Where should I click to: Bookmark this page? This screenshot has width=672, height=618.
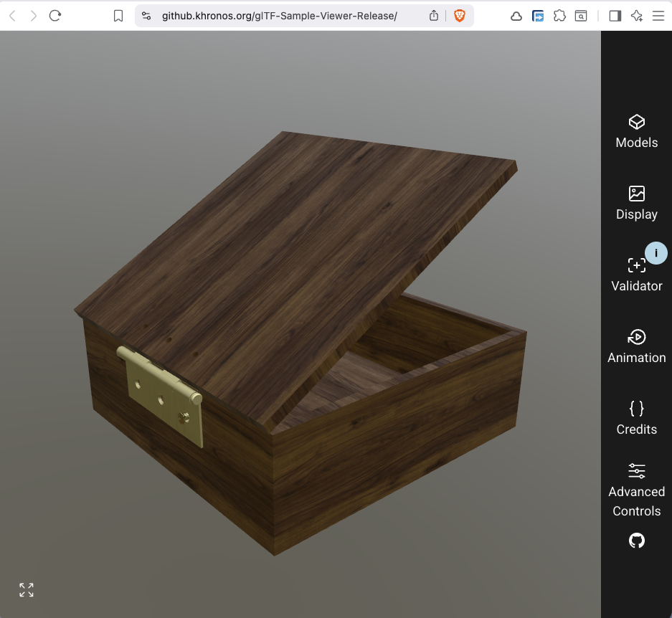point(118,16)
